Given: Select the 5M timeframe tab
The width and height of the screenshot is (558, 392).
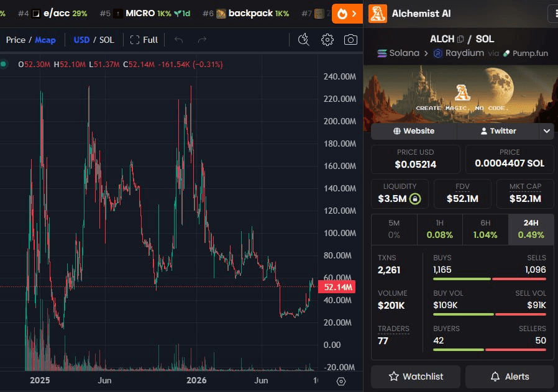Looking at the screenshot, I should 394,229.
